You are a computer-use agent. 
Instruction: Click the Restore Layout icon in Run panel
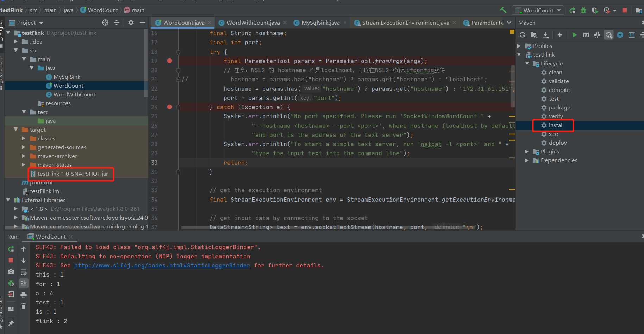11,309
